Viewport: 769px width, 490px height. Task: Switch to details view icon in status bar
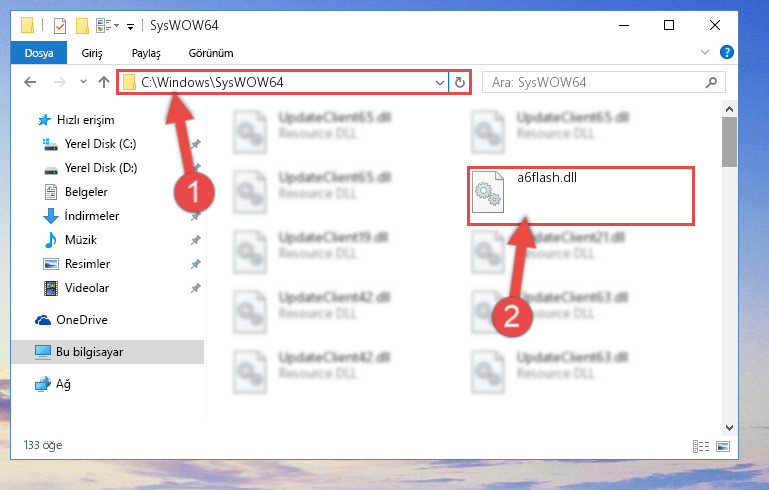(700, 446)
